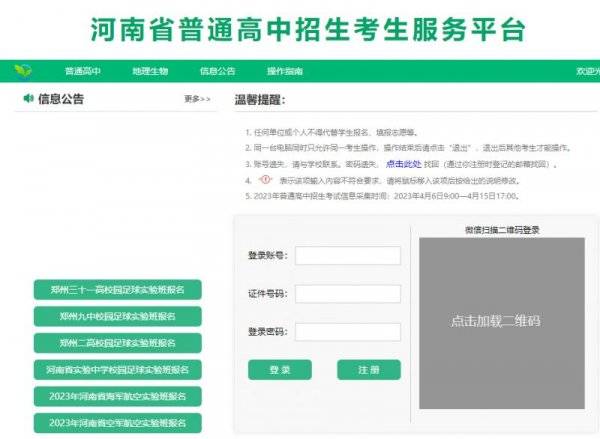Focus the 登录账号 input field
The image size is (600, 439).
click(348, 255)
